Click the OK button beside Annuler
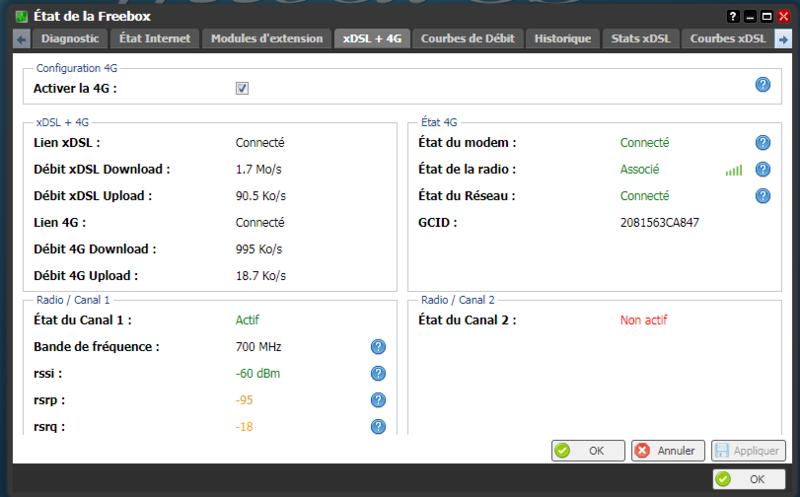The width and height of the screenshot is (800, 497). pos(588,451)
